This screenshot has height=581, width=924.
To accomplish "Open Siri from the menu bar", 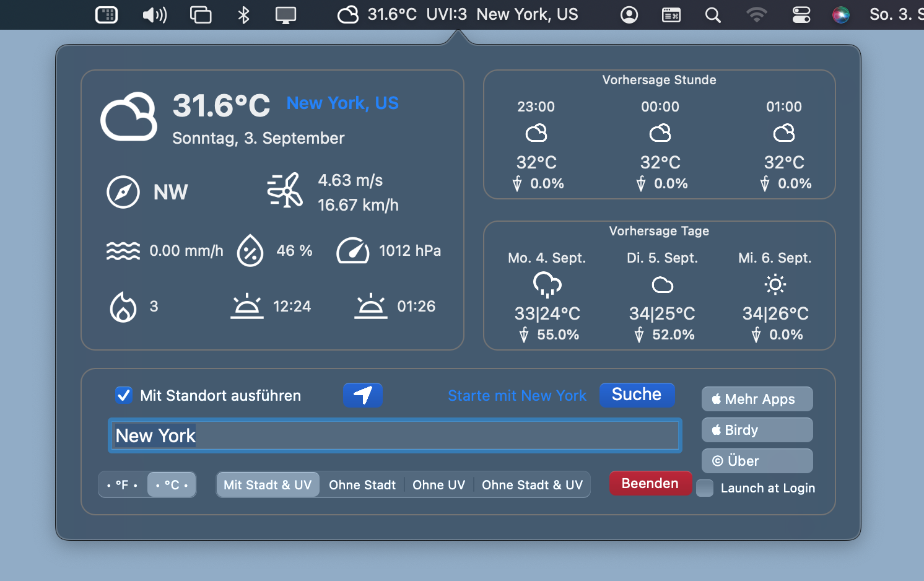I will point(841,15).
